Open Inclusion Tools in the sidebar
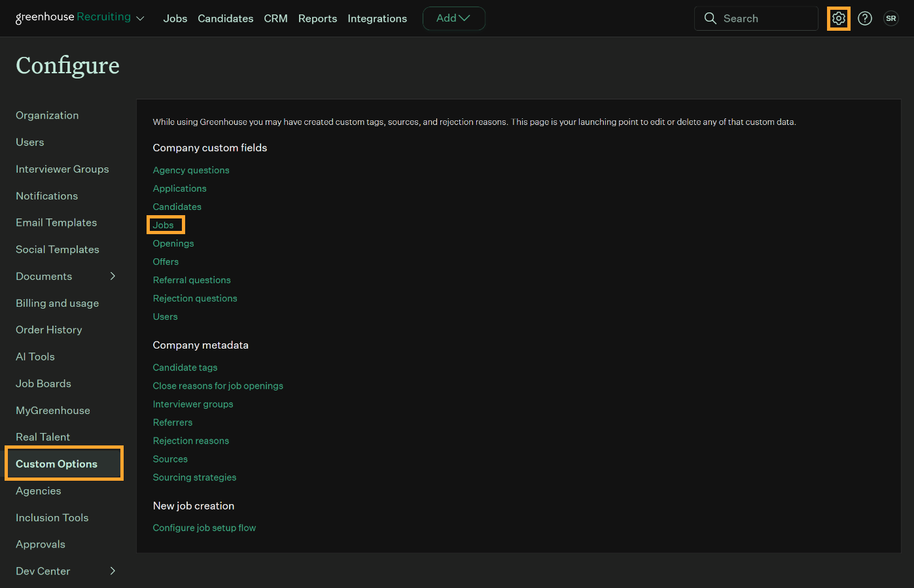This screenshot has height=588, width=914. click(x=52, y=517)
